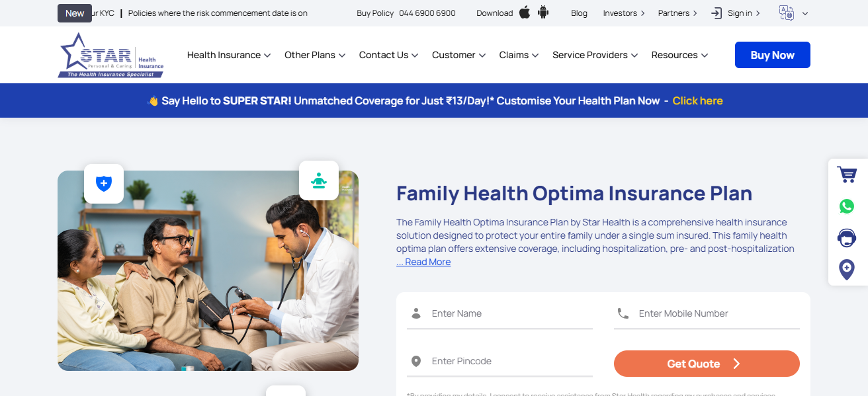Screen dimensions: 868x396
Task: Open the Investors submenu
Action: (x=624, y=13)
